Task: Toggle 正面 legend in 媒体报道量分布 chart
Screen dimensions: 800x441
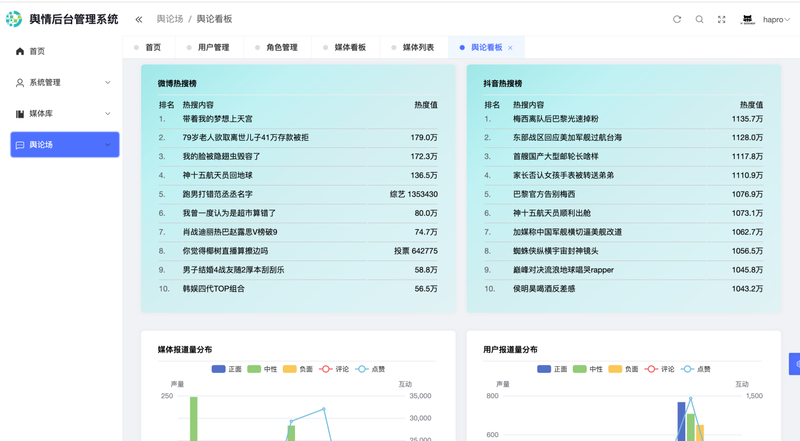Action: (x=227, y=369)
